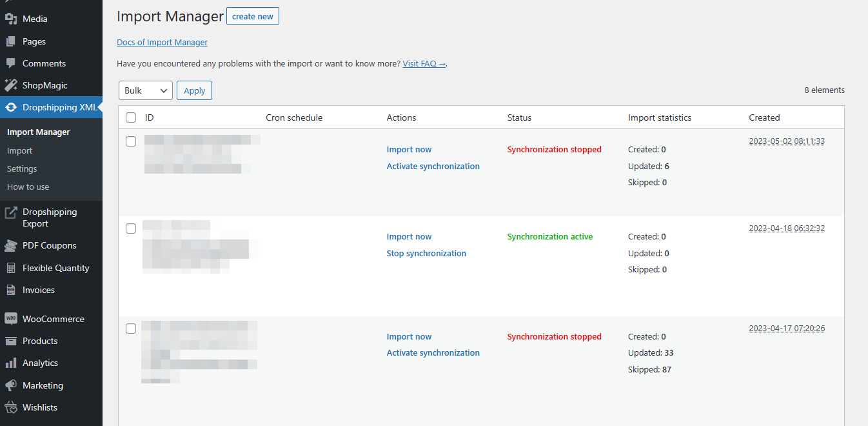868x426 pixels.
Task: Click the Media icon in sidebar
Action: pos(11,19)
